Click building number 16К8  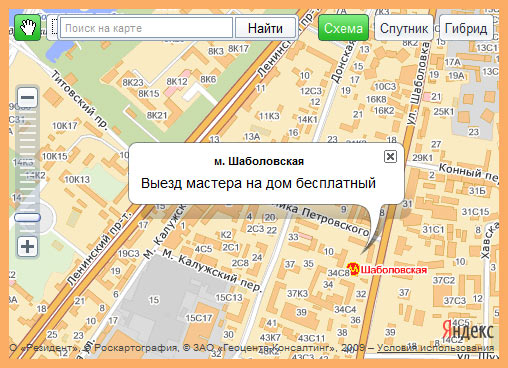[376, 99]
